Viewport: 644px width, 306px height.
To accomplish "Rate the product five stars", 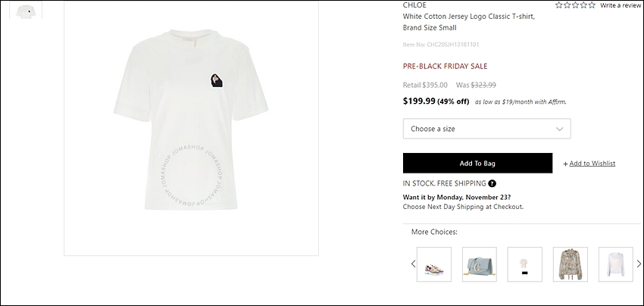I will coord(592,5).
